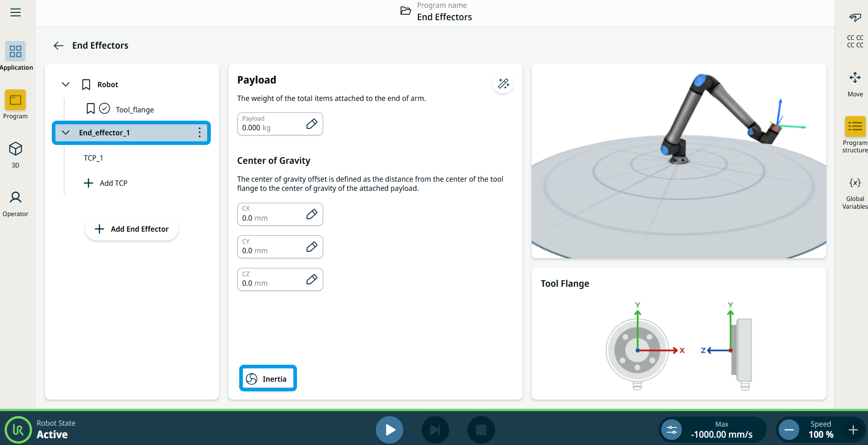Screen dimensions: 868x445
Task: Open the Move panel
Action: (855, 83)
